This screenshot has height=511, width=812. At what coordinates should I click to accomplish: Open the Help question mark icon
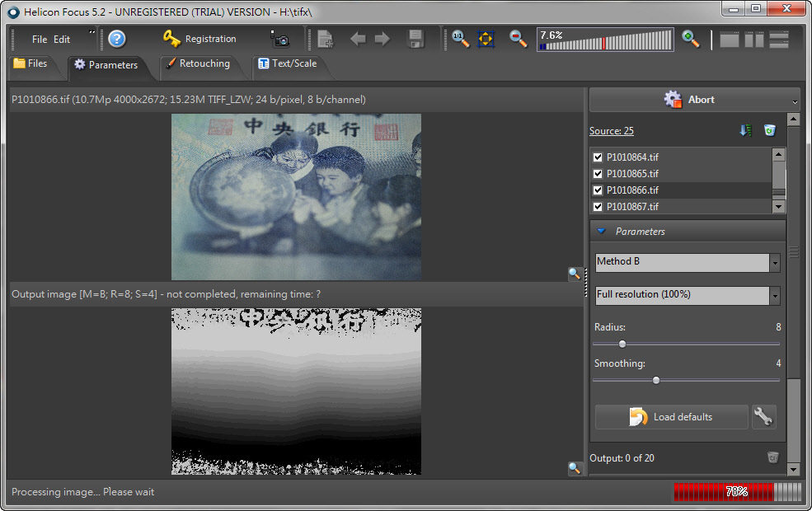(x=117, y=39)
